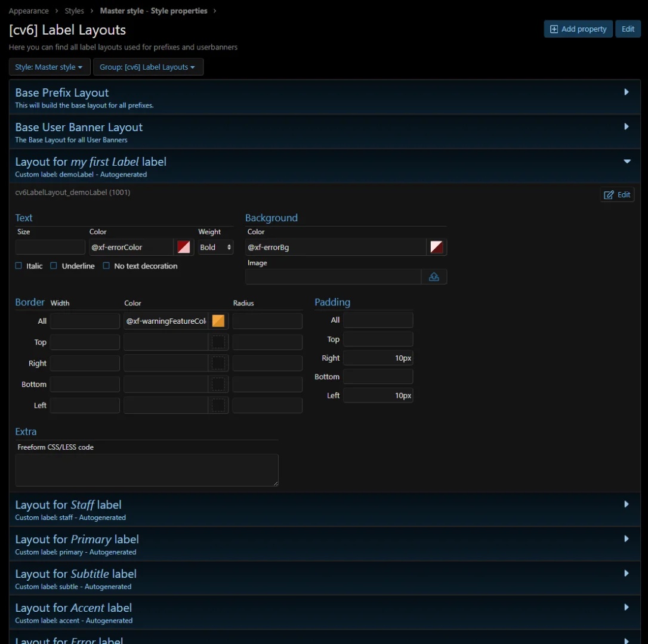Click the empty border Top color swatch
This screenshot has width=648, height=644.
click(x=218, y=342)
